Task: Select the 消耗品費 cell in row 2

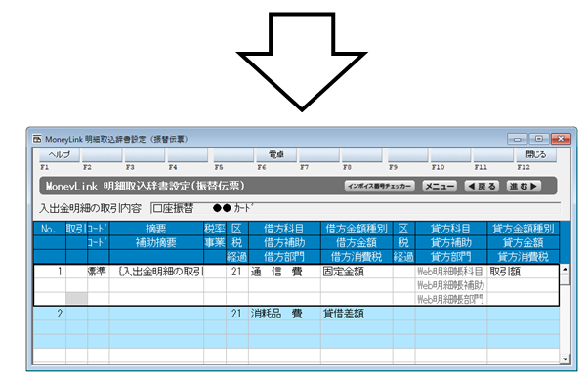Action: 284,314
